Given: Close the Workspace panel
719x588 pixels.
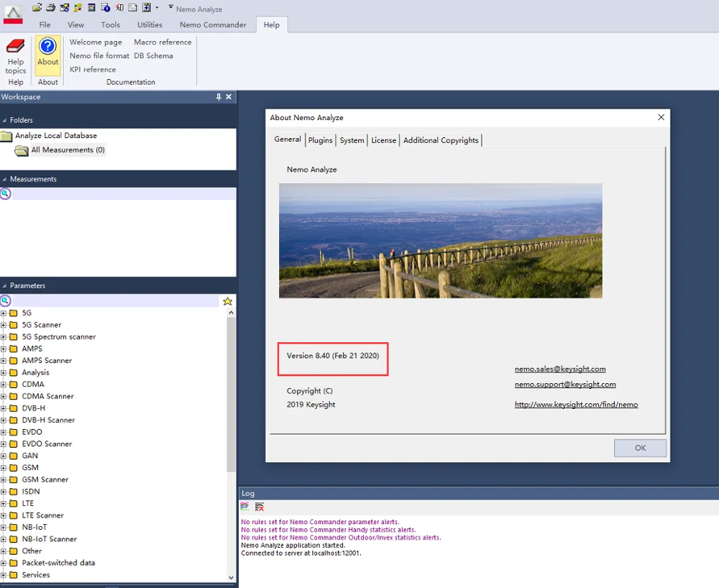Looking at the screenshot, I should click(229, 97).
